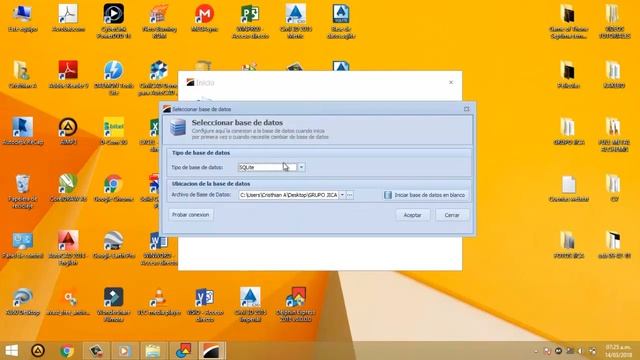The image size is (640, 360).
Task: Open the Wondershare Filmora desktop shortcut
Action: (113, 304)
